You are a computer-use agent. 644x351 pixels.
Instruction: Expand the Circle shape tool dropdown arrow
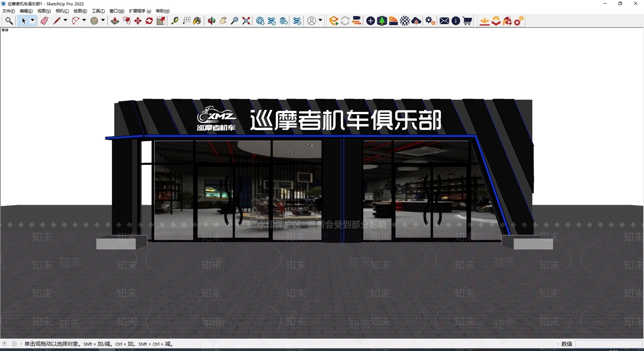(103, 21)
